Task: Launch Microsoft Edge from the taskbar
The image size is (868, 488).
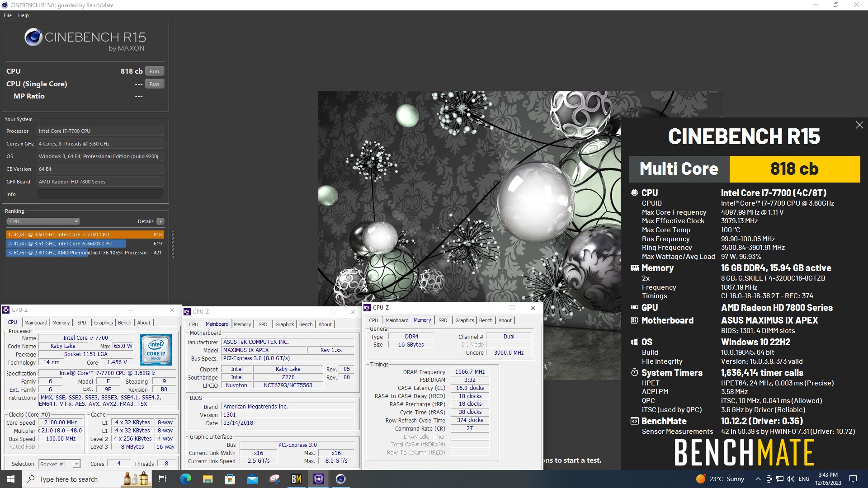Action: click(185, 479)
